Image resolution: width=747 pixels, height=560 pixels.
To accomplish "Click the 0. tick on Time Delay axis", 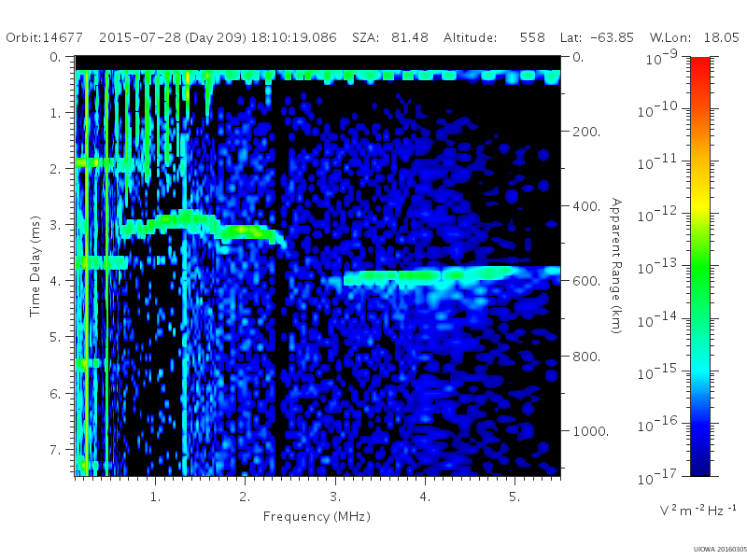I will click(56, 57).
